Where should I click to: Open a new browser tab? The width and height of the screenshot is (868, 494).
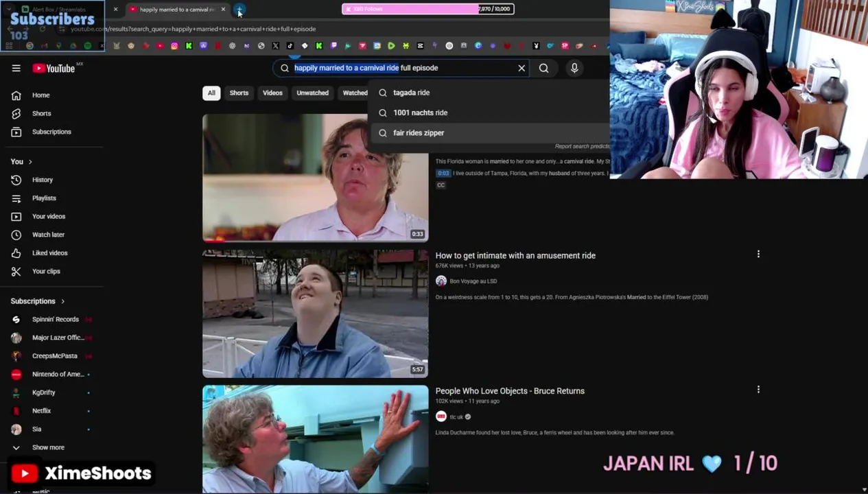pyautogui.click(x=239, y=10)
